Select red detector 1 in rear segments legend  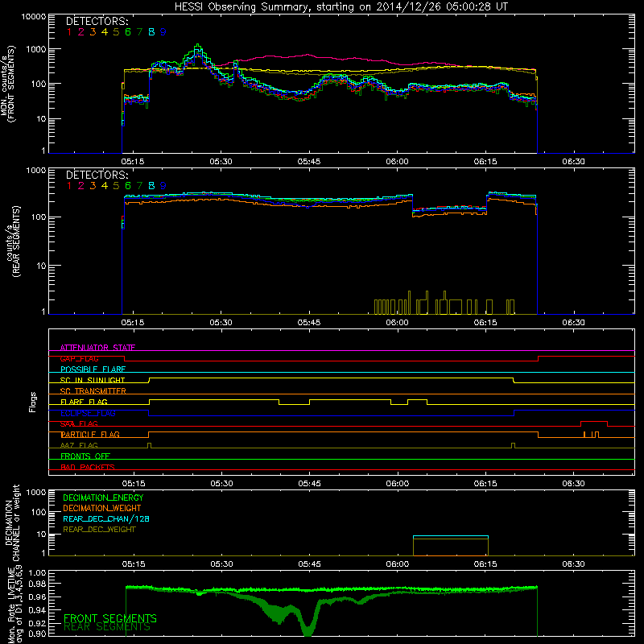pyautogui.click(x=69, y=186)
